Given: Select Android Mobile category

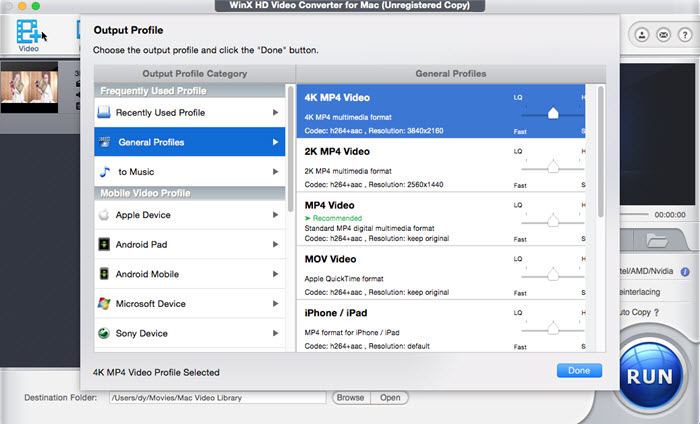Looking at the screenshot, I should tap(190, 274).
